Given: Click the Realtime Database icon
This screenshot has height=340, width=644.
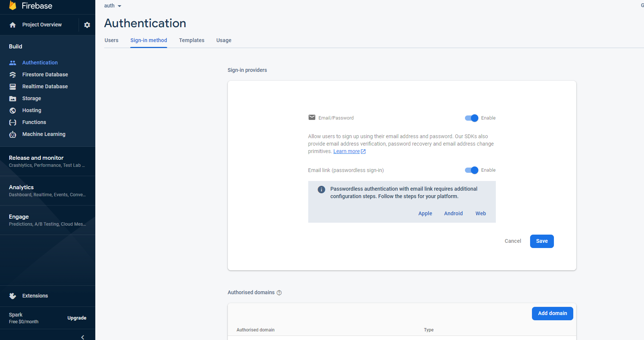Looking at the screenshot, I should coord(13,87).
